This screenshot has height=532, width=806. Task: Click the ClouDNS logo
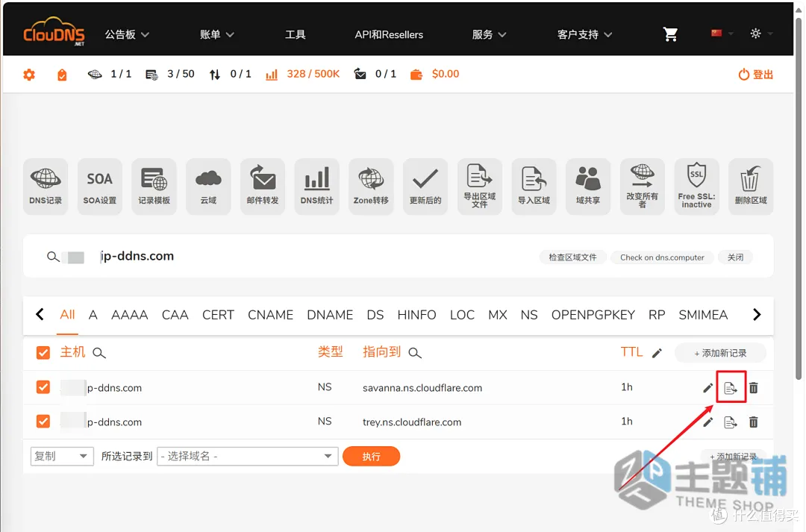coord(54,31)
